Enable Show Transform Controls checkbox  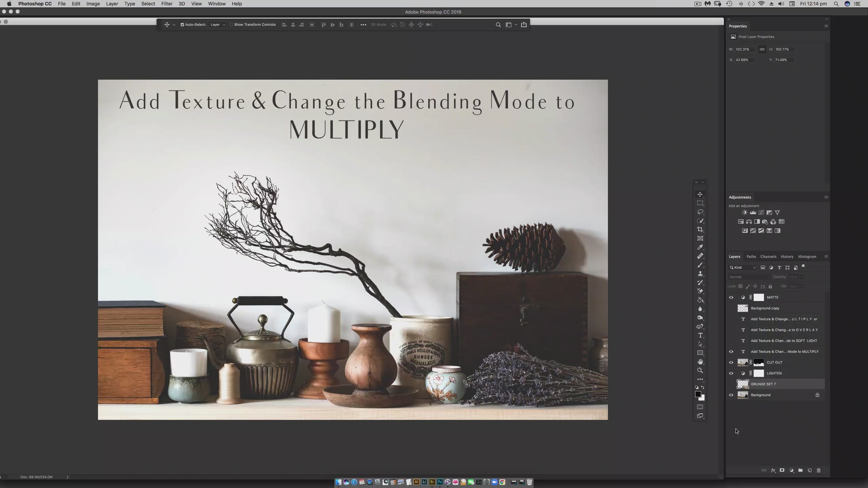[x=231, y=25]
